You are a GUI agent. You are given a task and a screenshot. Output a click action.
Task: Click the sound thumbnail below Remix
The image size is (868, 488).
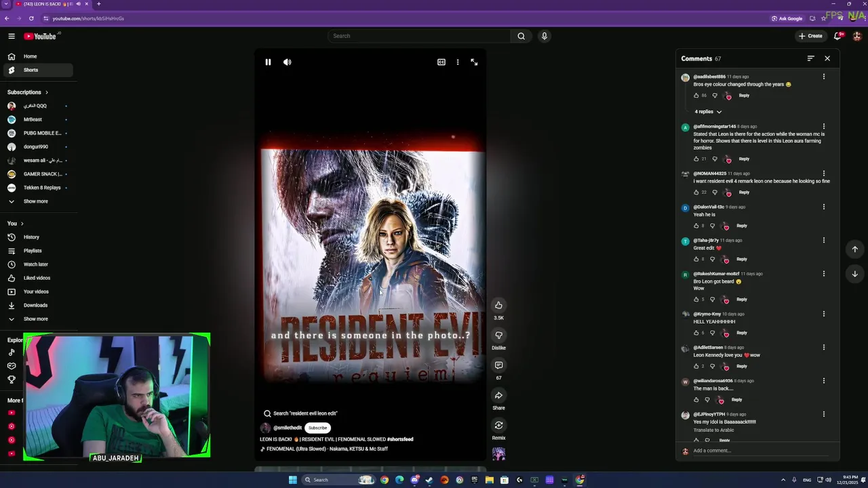click(x=498, y=454)
